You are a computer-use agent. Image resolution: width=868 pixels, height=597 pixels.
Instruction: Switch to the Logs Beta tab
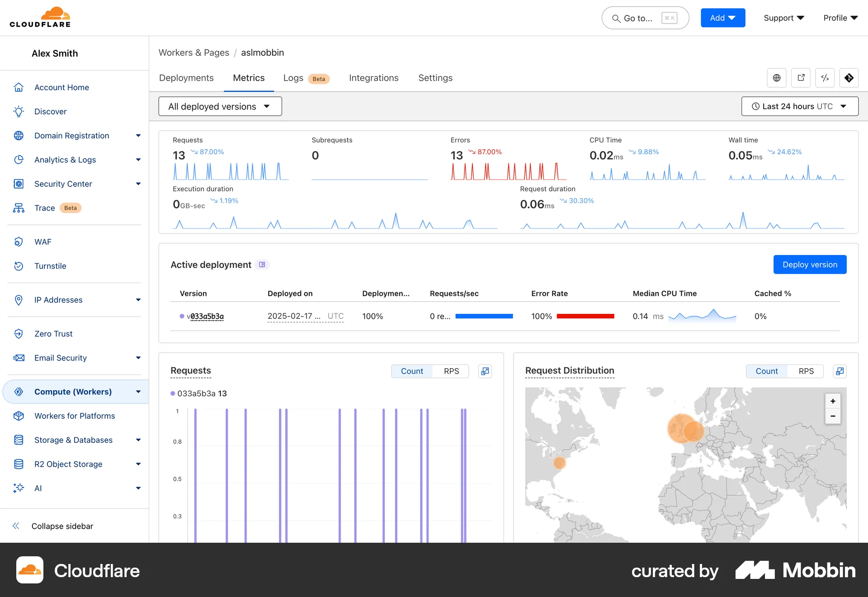click(x=294, y=78)
